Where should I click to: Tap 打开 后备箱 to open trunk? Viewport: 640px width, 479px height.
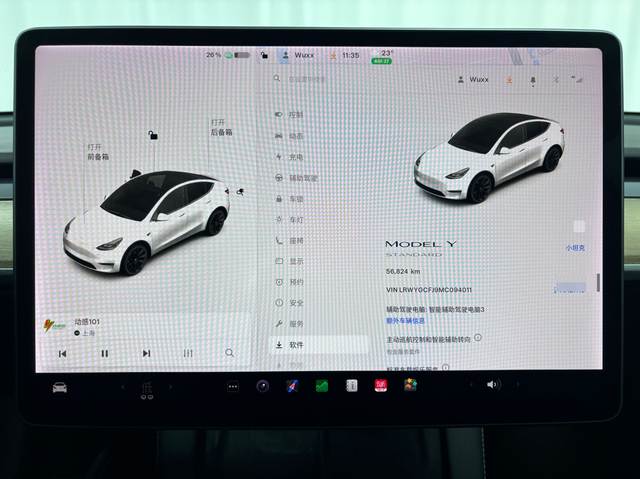point(222,127)
